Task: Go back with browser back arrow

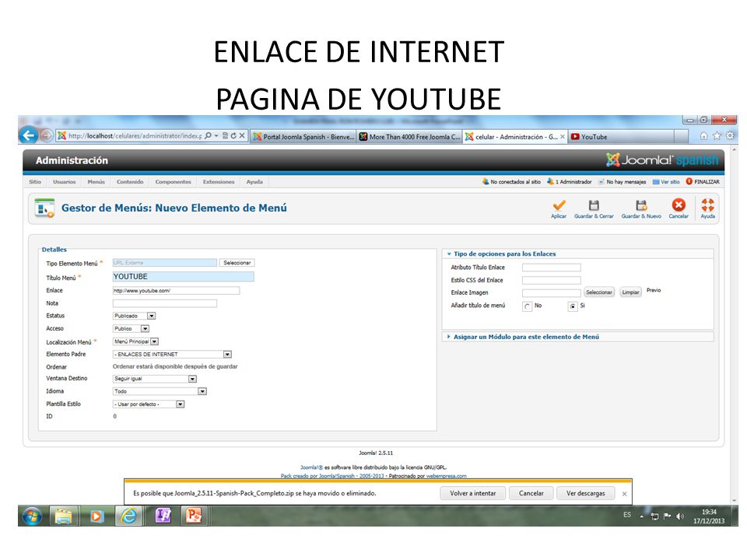Action: [29, 135]
